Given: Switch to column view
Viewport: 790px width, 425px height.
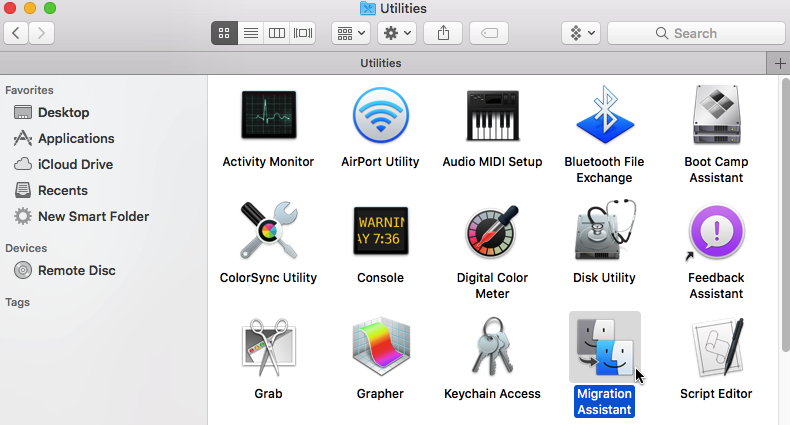Looking at the screenshot, I should 277,33.
